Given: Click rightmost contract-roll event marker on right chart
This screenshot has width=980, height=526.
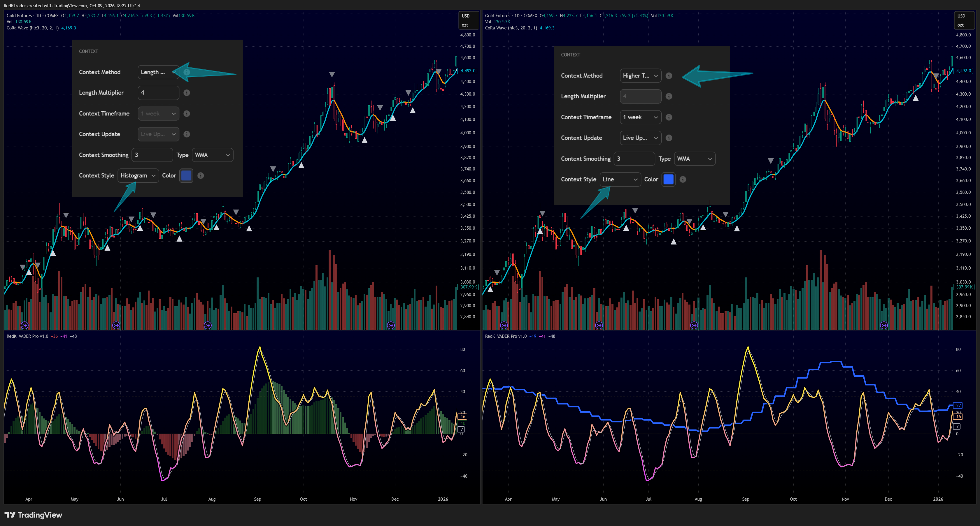Looking at the screenshot, I should [884, 325].
